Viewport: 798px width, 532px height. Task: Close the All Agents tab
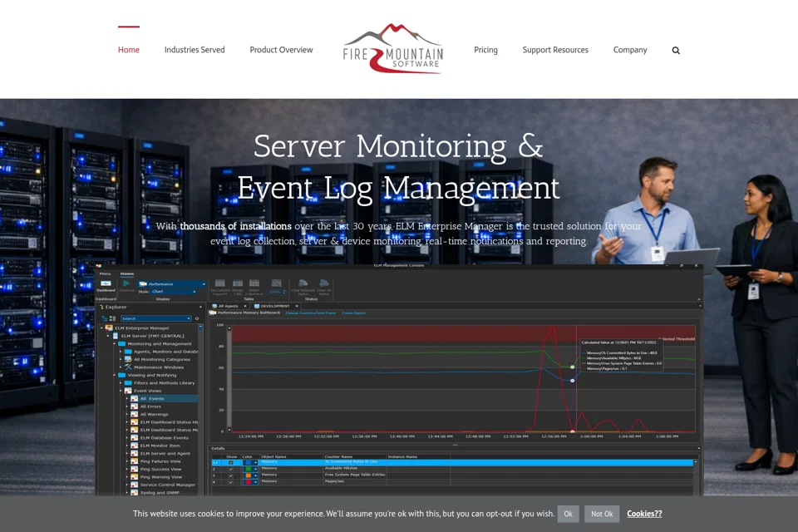[245, 306]
